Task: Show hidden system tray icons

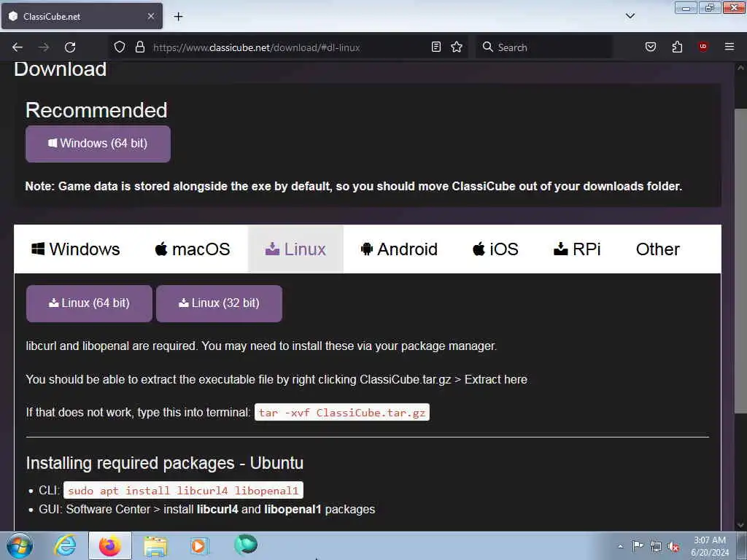Action: (620, 546)
